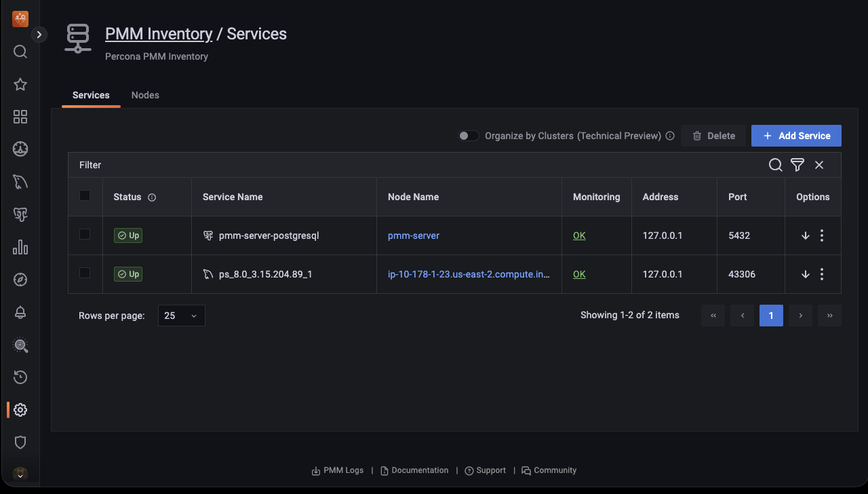Screen dimensions: 868x494
Task: Open the PostgreSQL elephant icon in sidebar
Action: click(x=20, y=214)
